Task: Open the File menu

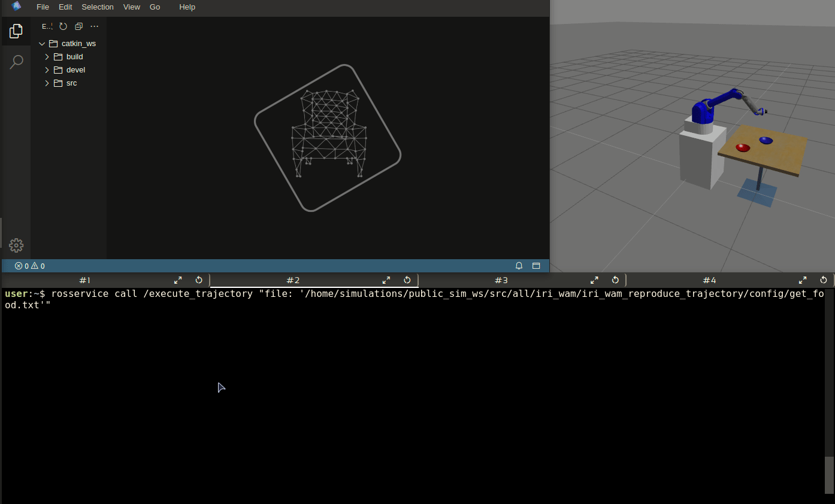Action: 43,7
